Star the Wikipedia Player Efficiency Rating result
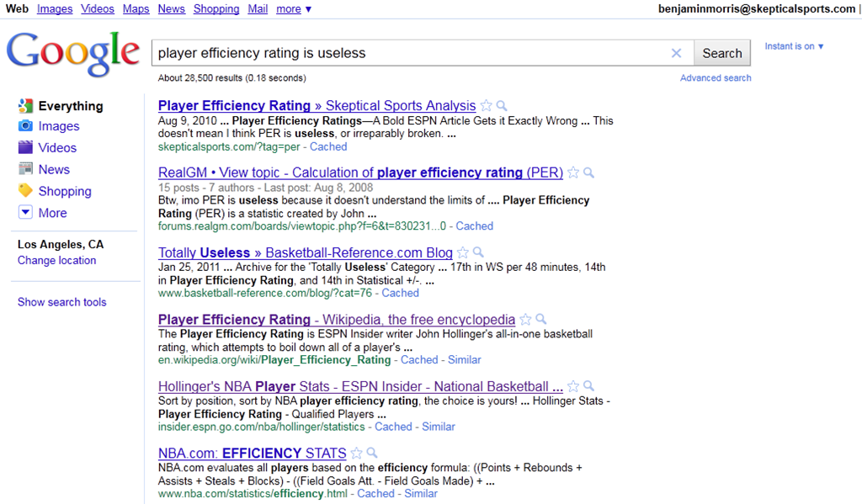The image size is (862, 504). click(525, 320)
